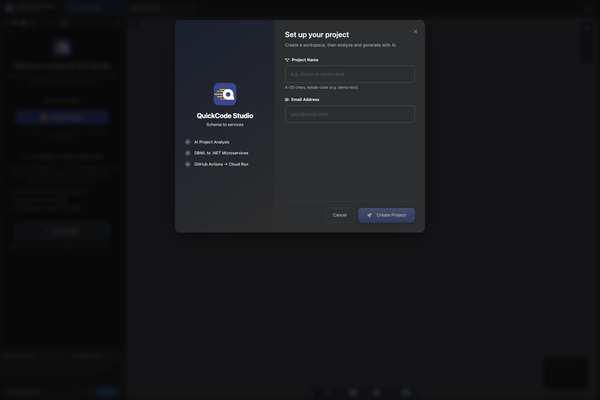The width and height of the screenshot is (600, 400).
Task: Click the "Set up your project" heading
Action: [317, 35]
